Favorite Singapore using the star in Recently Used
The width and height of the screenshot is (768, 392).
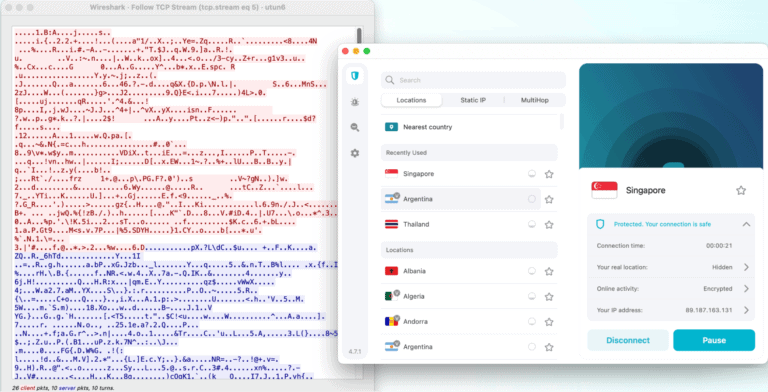click(x=549, y=174)
